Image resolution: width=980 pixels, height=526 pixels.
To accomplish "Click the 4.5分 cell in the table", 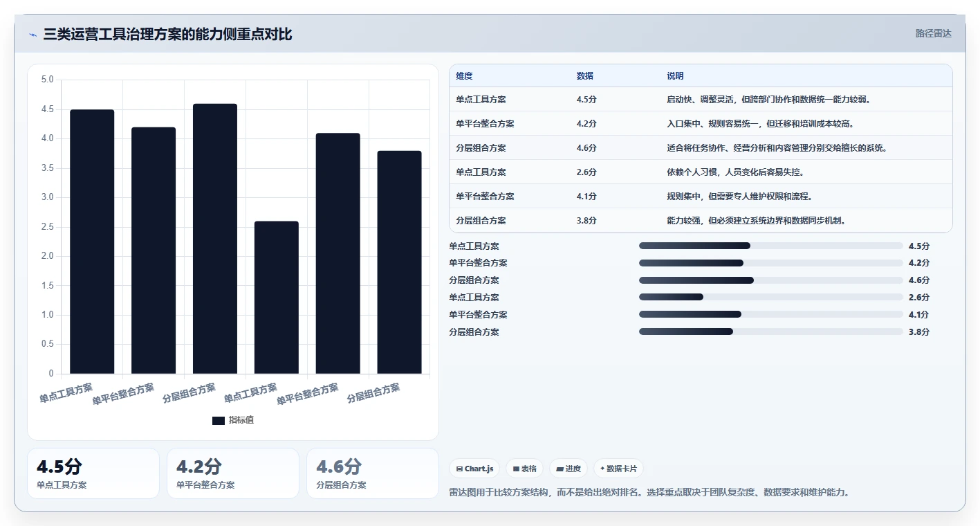I will [586, 100].
